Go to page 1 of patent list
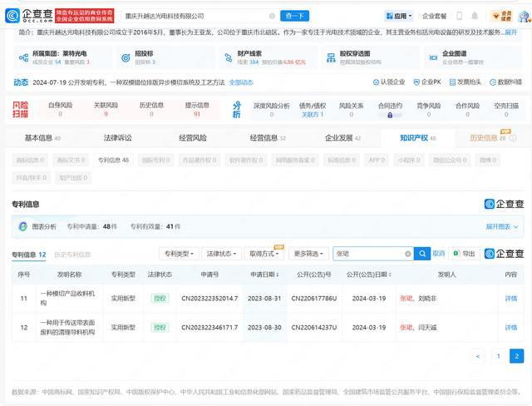 (498, 356)
